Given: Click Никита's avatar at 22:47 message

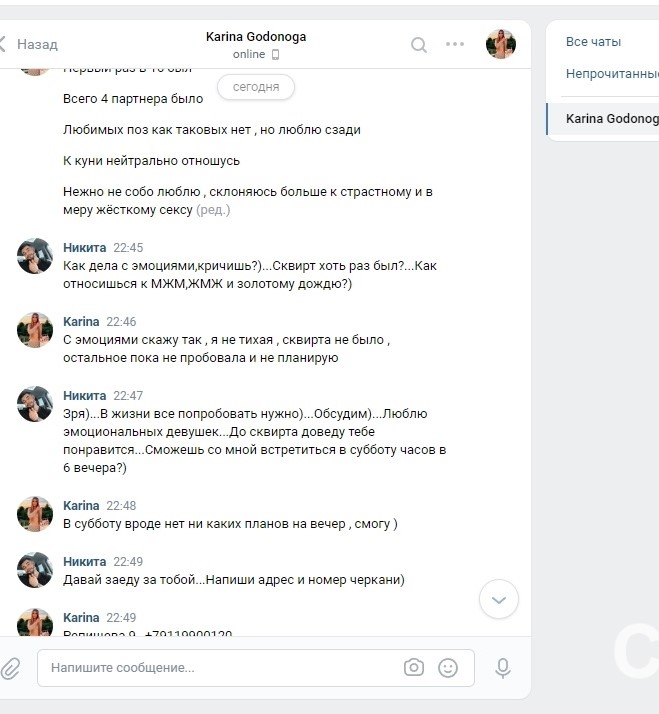Looking at the screenshot, I should tap(35, 404).
